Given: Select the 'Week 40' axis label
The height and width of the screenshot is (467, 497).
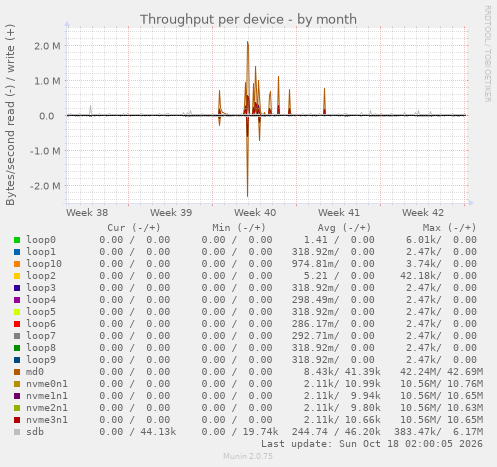Looking at the screenshot, I should (x=255, y=213).
